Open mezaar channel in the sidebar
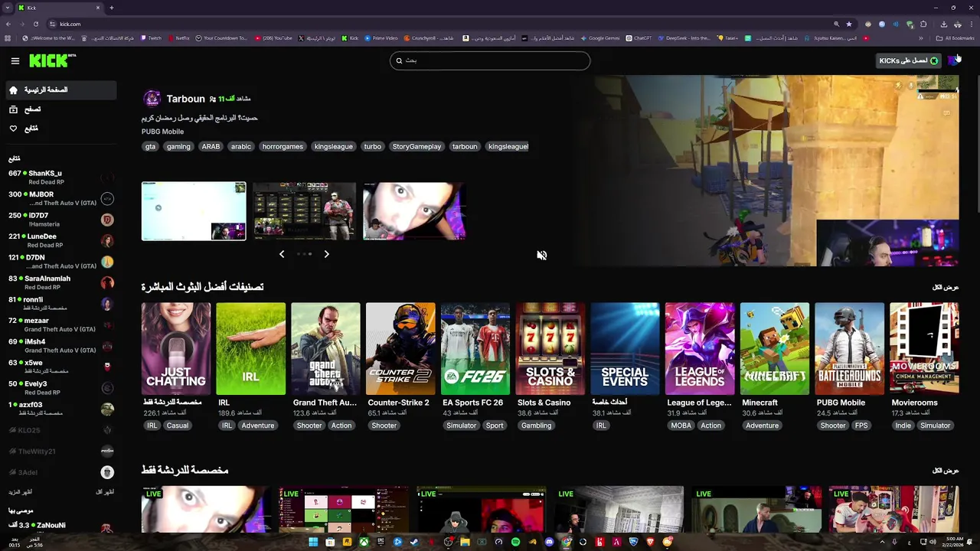 tap(60, 324)
